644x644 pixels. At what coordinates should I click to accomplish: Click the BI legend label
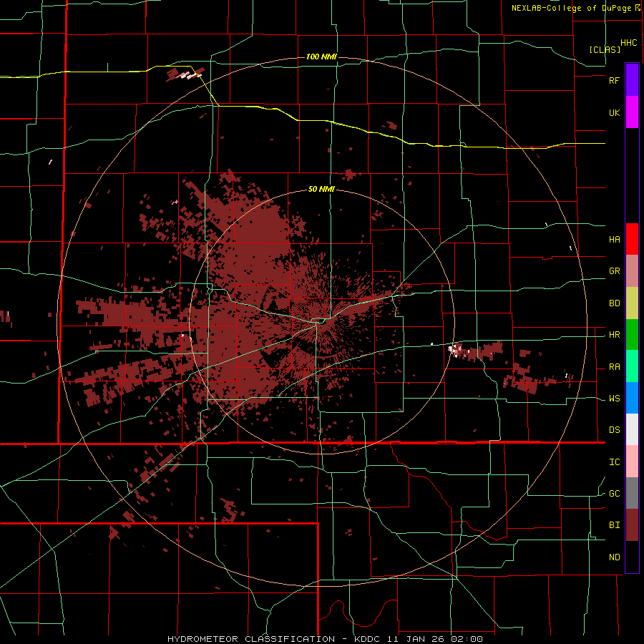(x=615, y=525)
